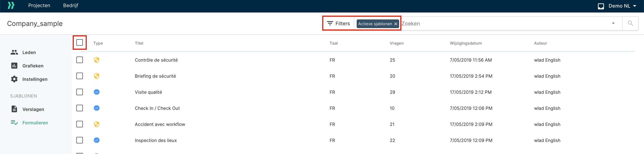Viewport: 644px width, 154px height.
Task: Click the blue verified badge for Inspection des lieux
Action: (x=97, y=140)
